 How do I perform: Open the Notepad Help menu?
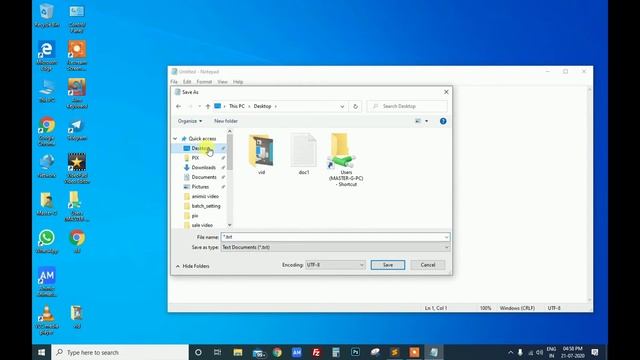tap(238, 82)
